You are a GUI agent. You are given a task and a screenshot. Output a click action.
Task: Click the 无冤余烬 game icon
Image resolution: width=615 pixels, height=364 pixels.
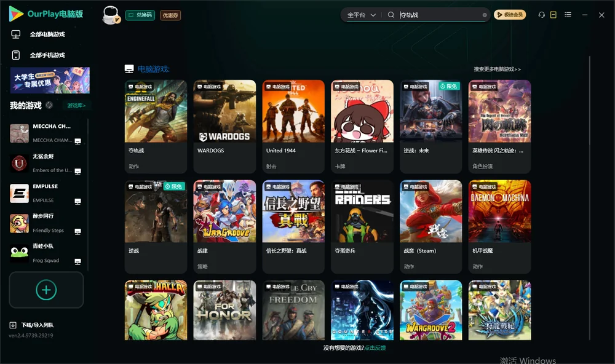[x=19, y=163]
